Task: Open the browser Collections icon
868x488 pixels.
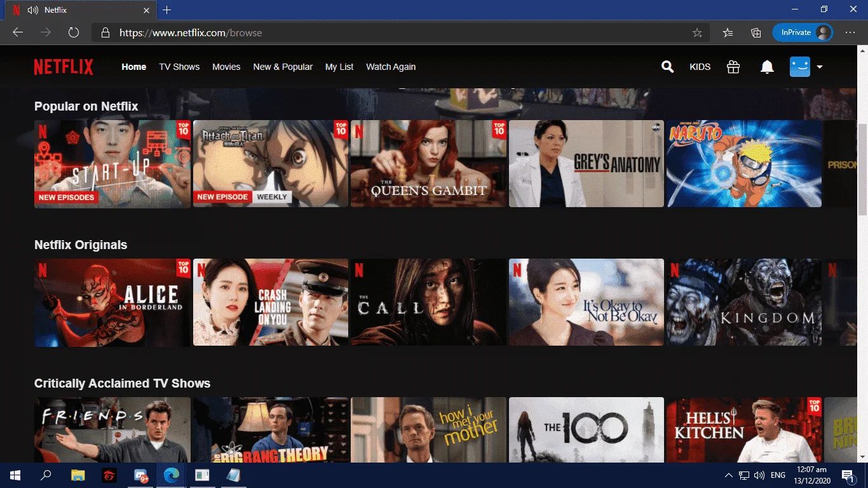Action: pos(756,32)
